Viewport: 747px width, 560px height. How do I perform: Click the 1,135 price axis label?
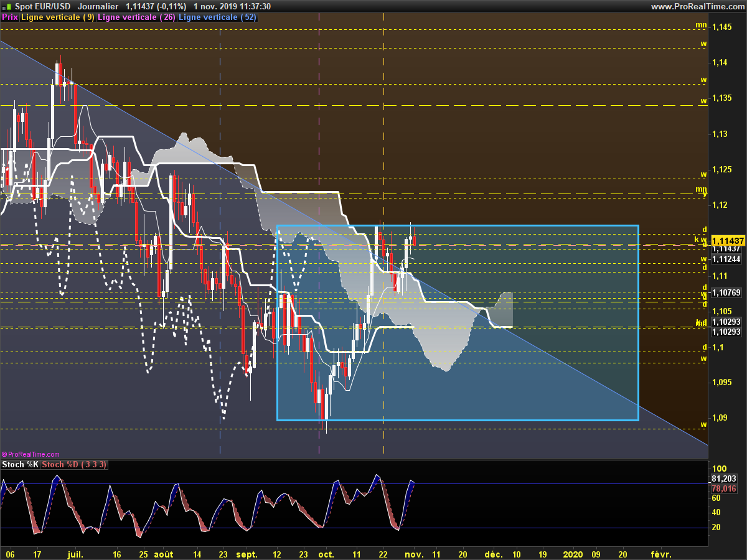pyautogui.click(x=722, y=98)
